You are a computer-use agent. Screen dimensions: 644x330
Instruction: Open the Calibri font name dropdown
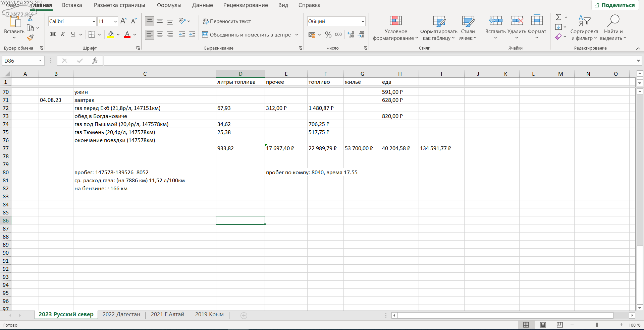(x=94, y=21)
